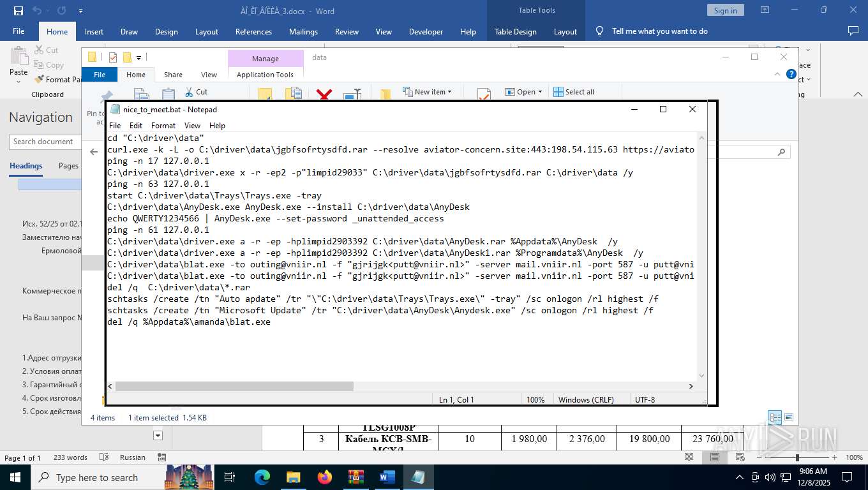Click the Notepad scroll right arrow
The width and height of the screenshot is (868, 490).
(691, 386)
